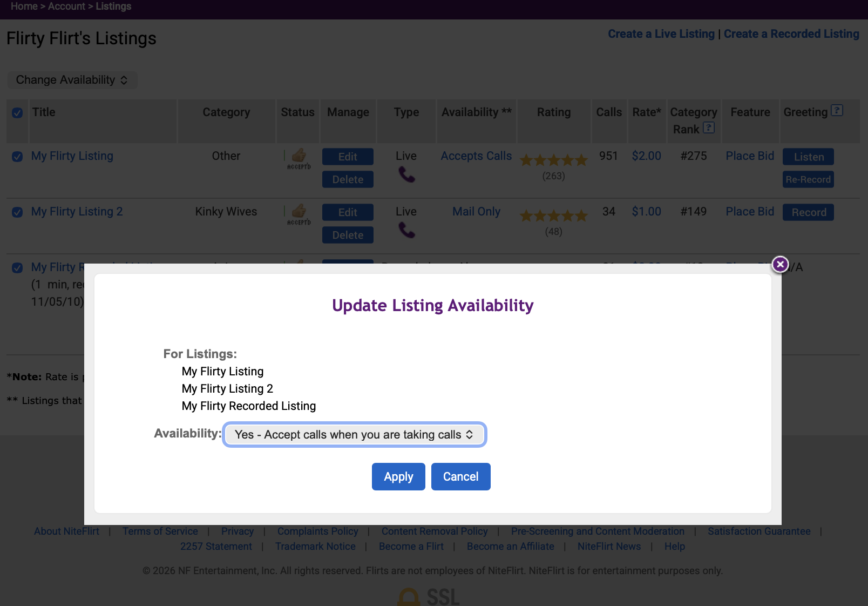
Task: Open the $2.00 rate link
Action: [646, 156]
